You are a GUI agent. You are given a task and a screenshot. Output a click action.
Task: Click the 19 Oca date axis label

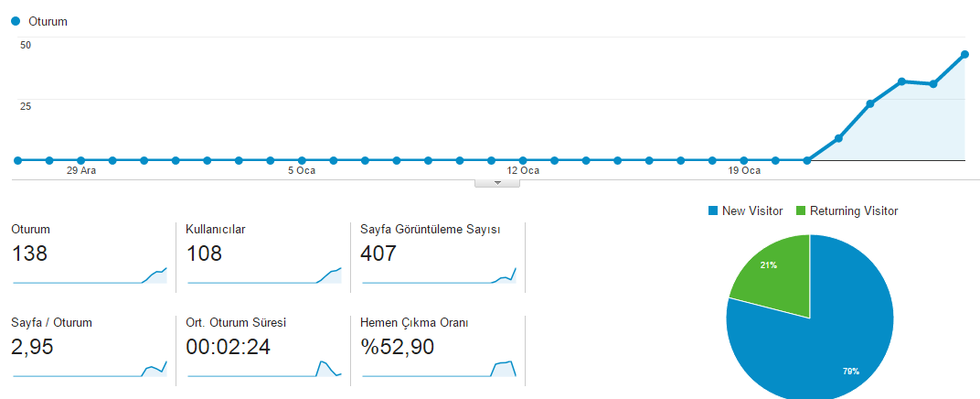(x=744, y=171)
